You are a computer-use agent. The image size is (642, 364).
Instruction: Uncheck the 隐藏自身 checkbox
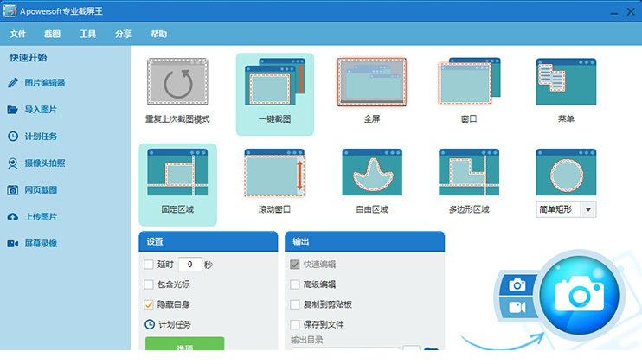click(149, 304)
